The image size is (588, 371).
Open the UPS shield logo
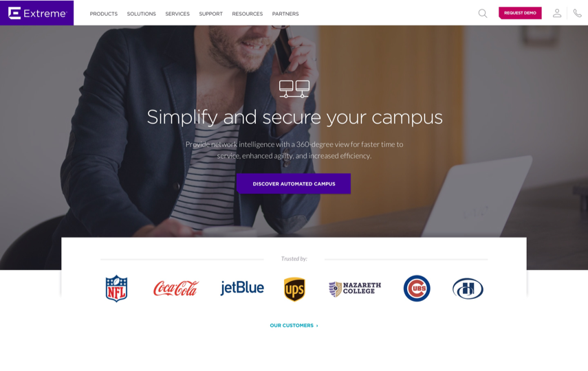point(294,289)
